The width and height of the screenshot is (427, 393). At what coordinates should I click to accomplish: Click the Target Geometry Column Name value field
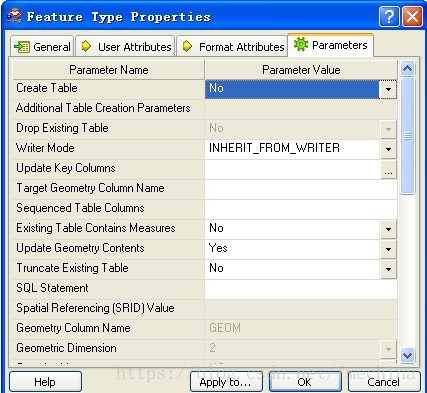point(301,189)
